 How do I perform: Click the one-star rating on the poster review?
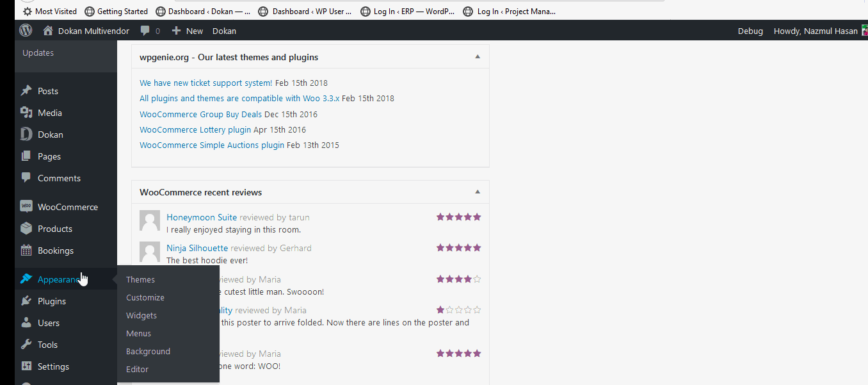458,310
